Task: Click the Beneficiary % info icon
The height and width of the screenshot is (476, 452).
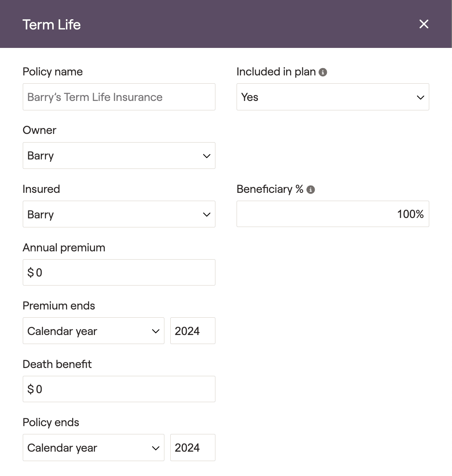Action: point(311,190)
